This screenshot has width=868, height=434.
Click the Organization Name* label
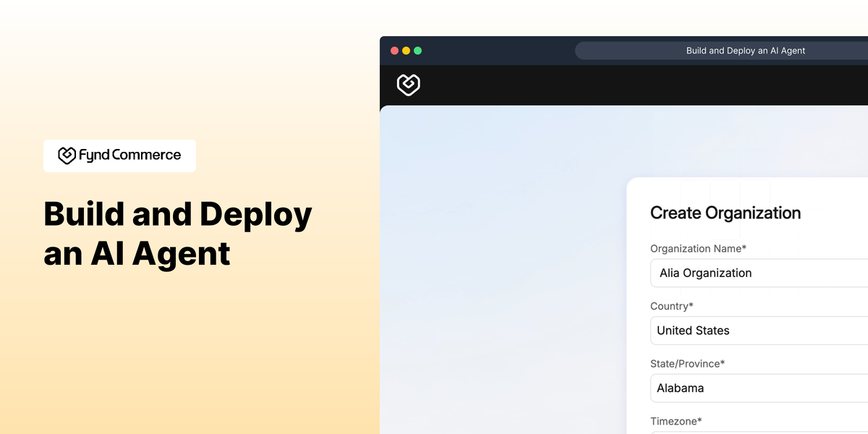click(698, 249)
